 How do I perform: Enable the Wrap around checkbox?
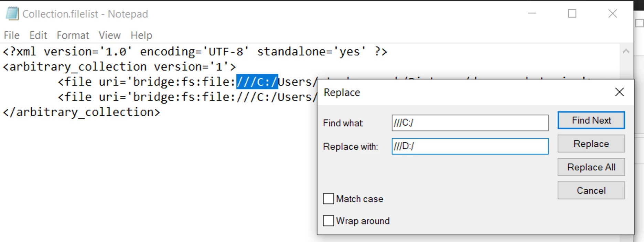tap(329, 221)
